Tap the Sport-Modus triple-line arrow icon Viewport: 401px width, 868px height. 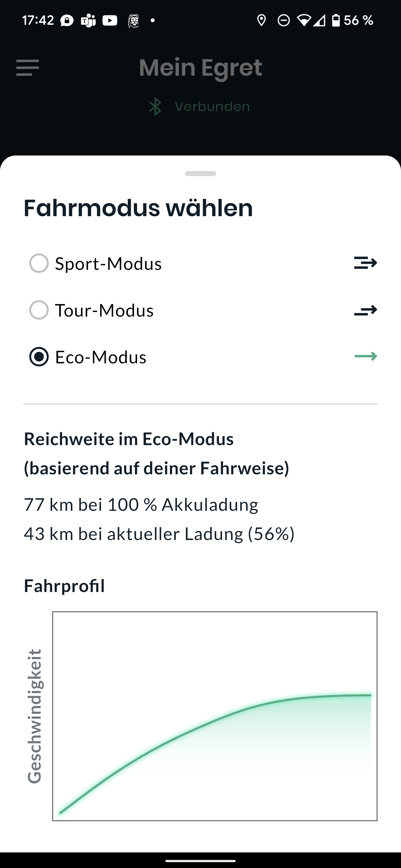pos(366,263)
